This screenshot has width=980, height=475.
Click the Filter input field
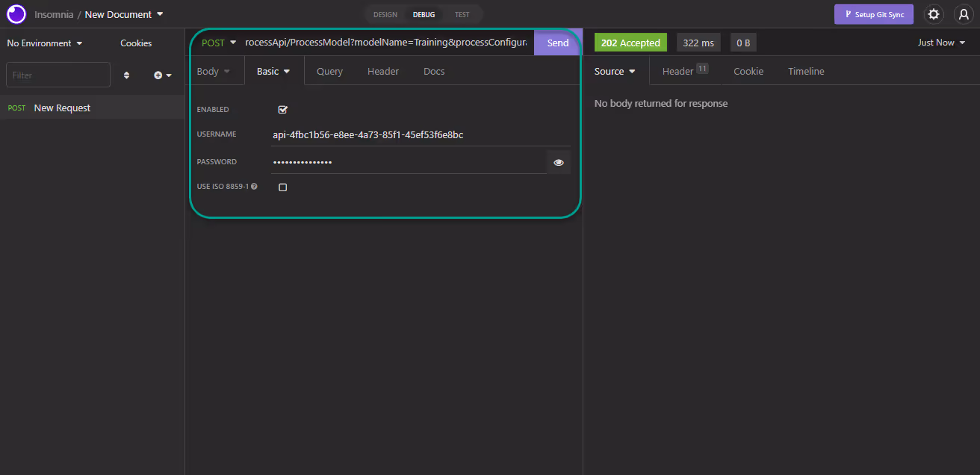pyautogui.click(x=58, y=75)
